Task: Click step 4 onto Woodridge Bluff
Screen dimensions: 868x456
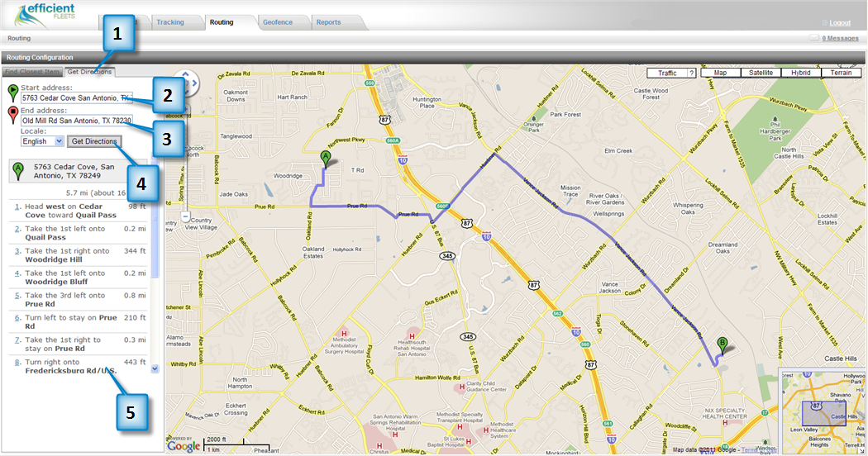Action: (x=78, y=278)
